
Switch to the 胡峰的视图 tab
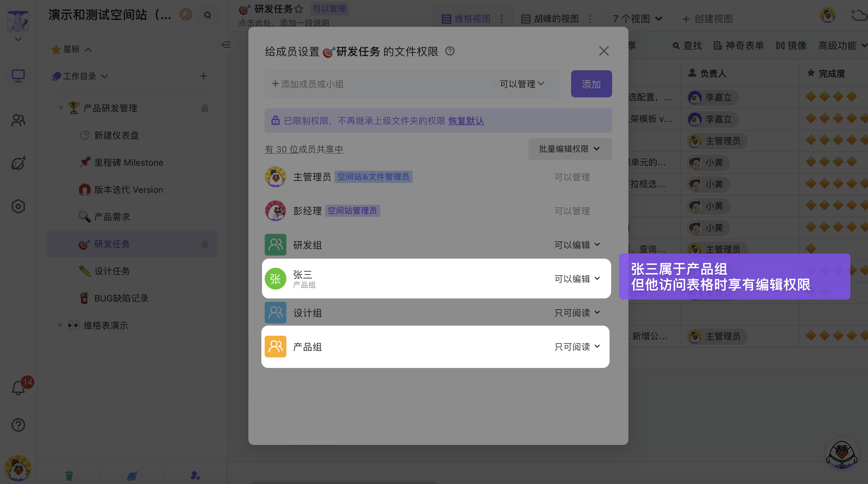click(x=556, y=19)
